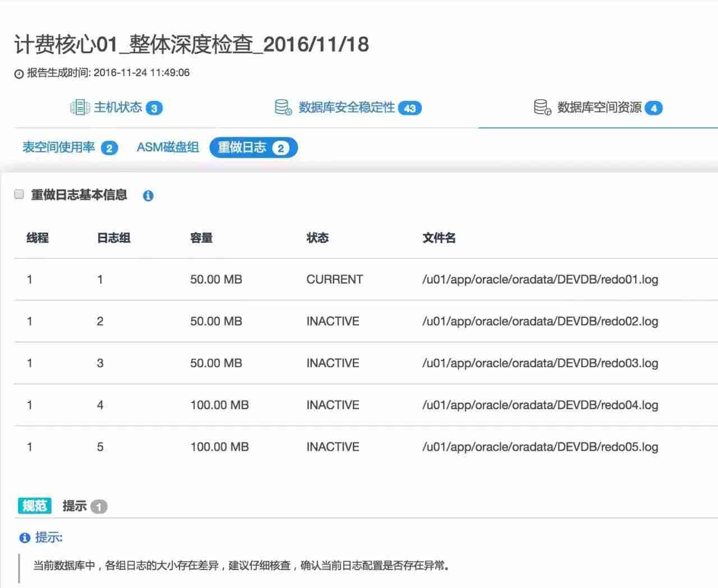Select the ASM磁盘组 sub-tab
Viewport: 718px width, 588px height.
168,147
